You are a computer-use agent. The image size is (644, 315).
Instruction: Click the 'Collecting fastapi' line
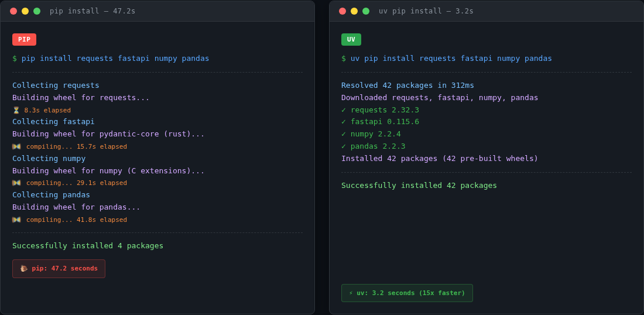[x=53, y=122]
